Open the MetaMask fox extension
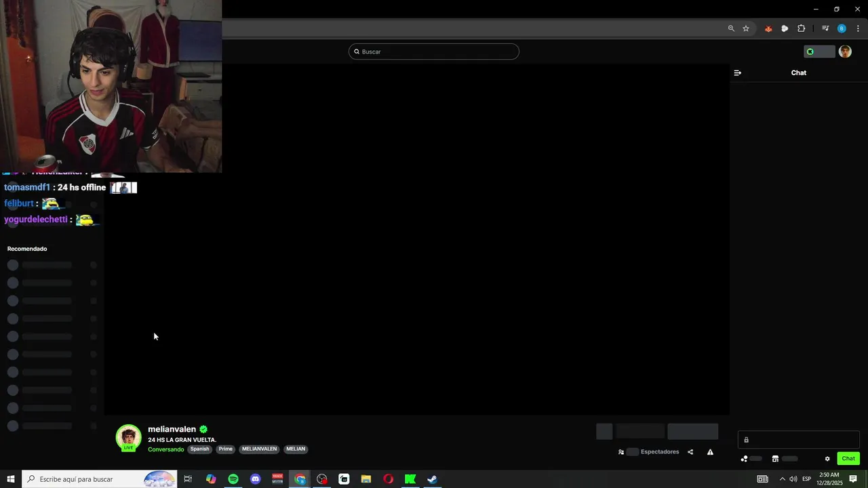This screenshot has height=488, width=868. tap(768, 28)
